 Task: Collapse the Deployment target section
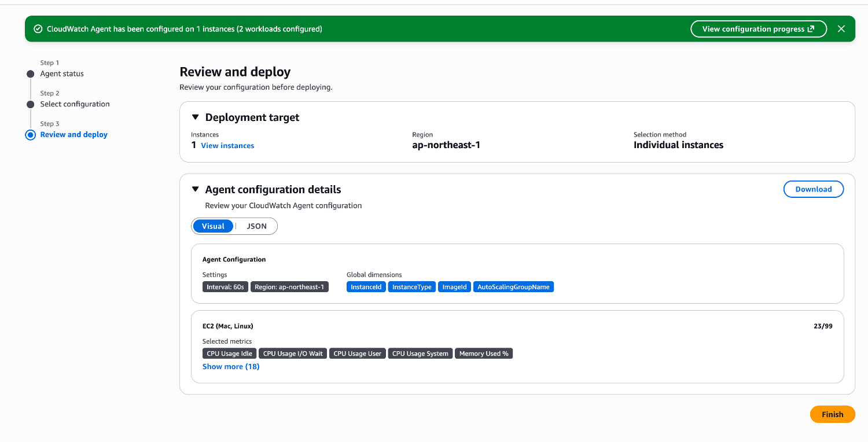196,117
